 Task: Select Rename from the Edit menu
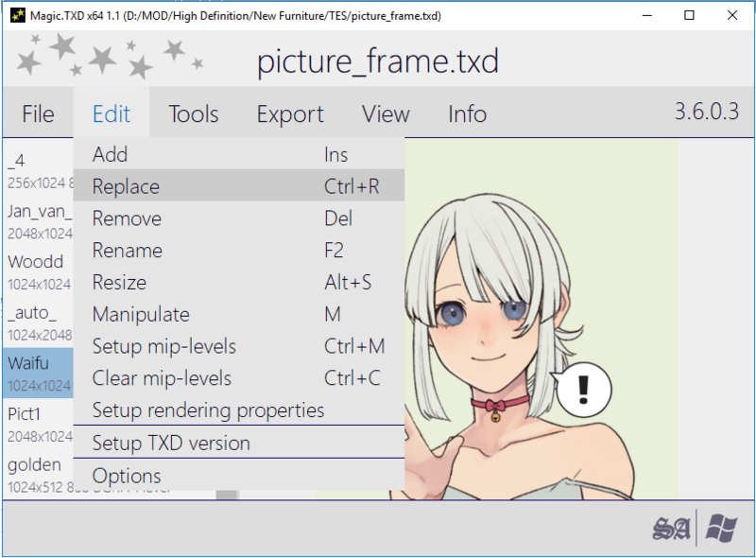pos(239,250)
